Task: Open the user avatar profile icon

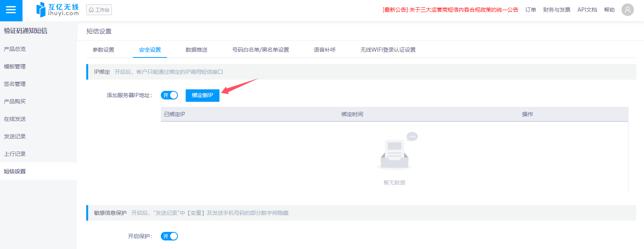Action: pos(627,10)
